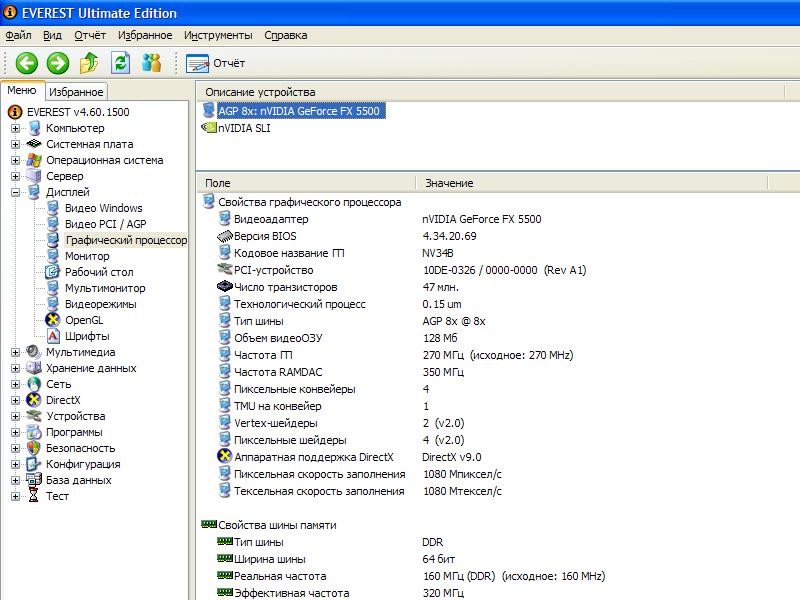Open the Инструменты menu
800x600 pixels.
tap(218, 35)
